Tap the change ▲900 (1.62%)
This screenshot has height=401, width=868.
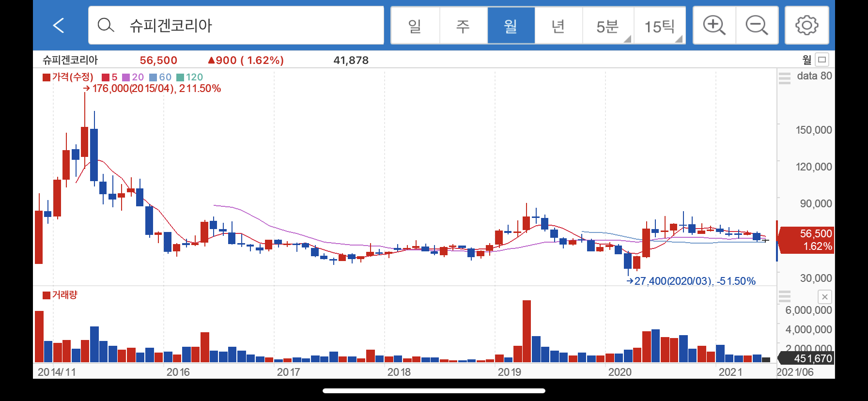[246, 60]
